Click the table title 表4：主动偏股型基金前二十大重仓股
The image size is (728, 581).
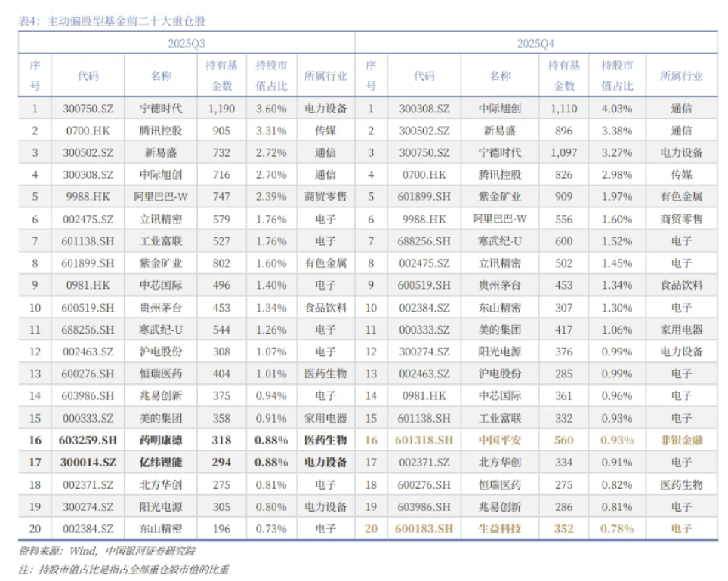click(112, 22)
